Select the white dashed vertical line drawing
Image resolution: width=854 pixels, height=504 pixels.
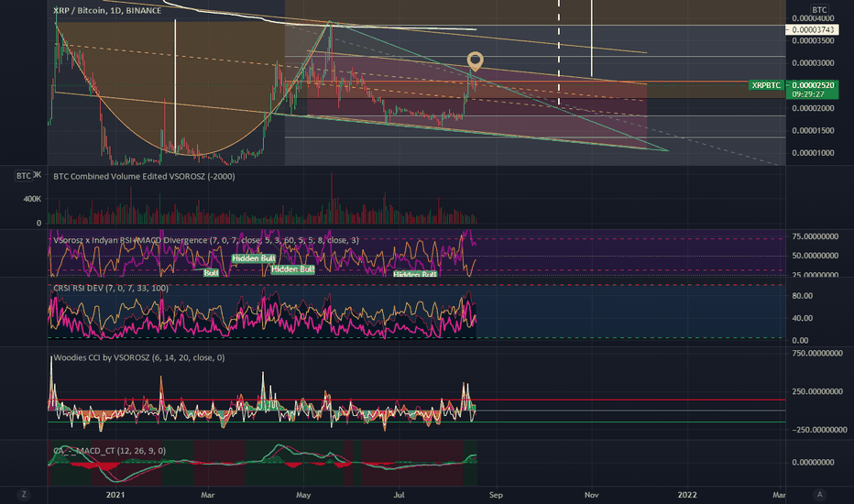point(559,51)
